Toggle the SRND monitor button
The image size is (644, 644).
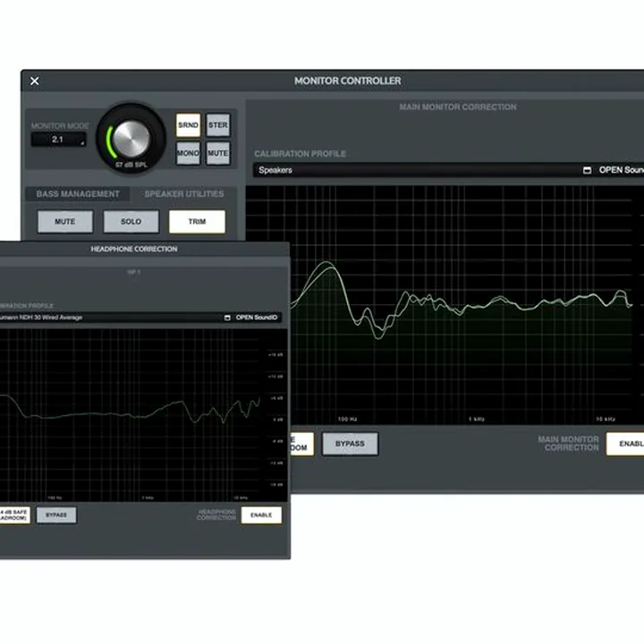tap(188, 125)
